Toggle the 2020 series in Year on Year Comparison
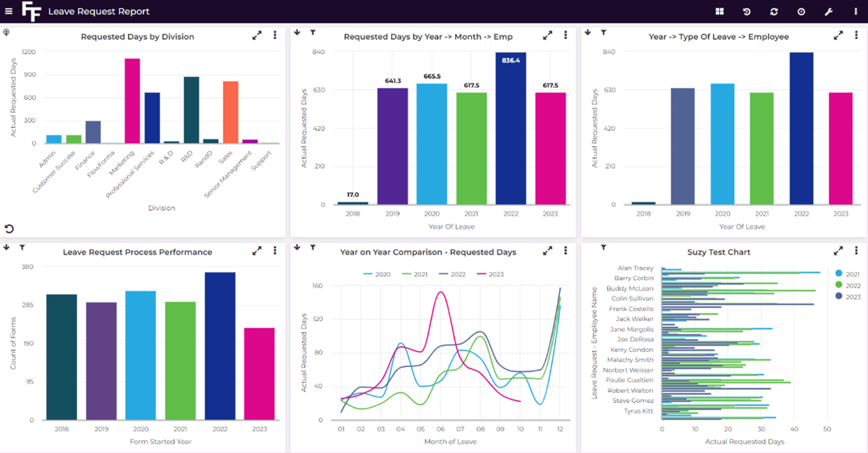This screenshot has width=868, height=453. tap(382, 274)
